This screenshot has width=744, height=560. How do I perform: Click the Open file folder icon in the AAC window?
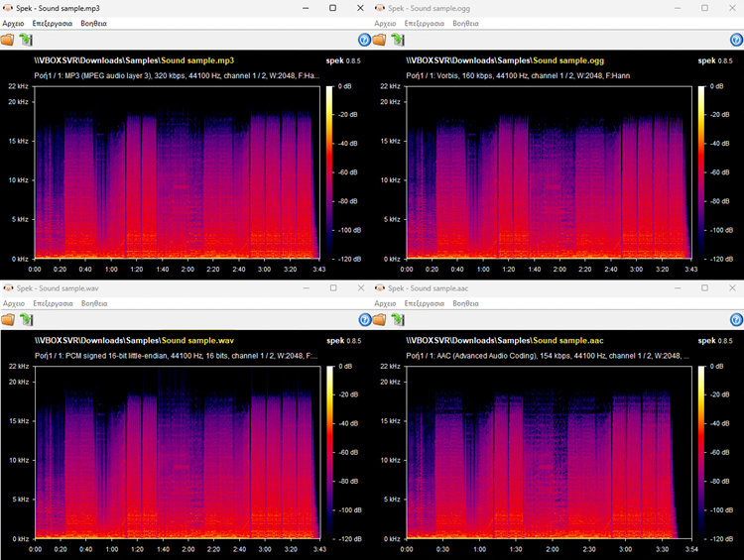coord(380,320)
